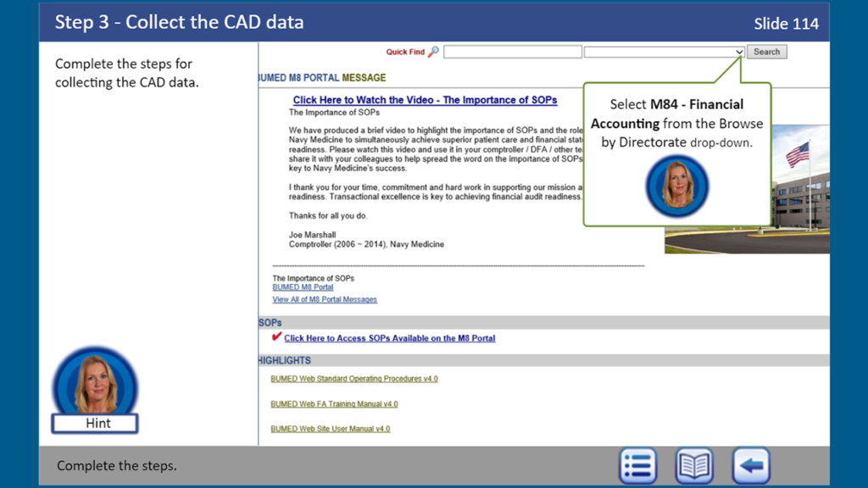Click the red checkmark beside SOPs link

pyautogui.click(x=276, y=337)
